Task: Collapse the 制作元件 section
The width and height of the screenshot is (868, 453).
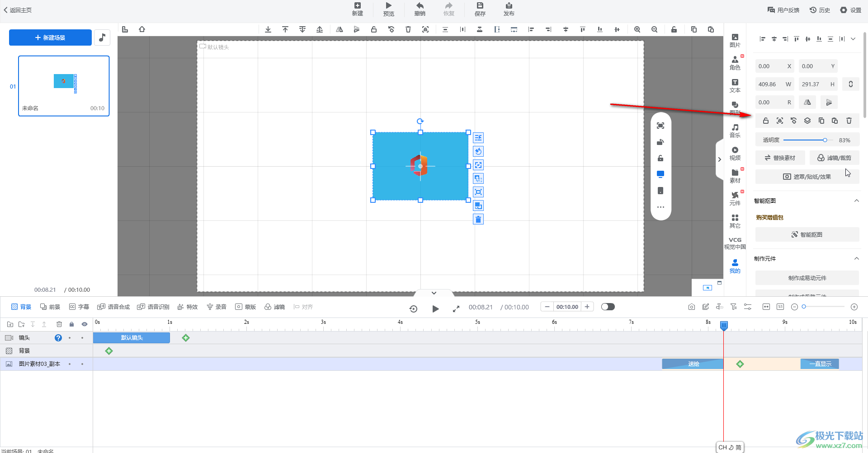Action: click(856, 258)
